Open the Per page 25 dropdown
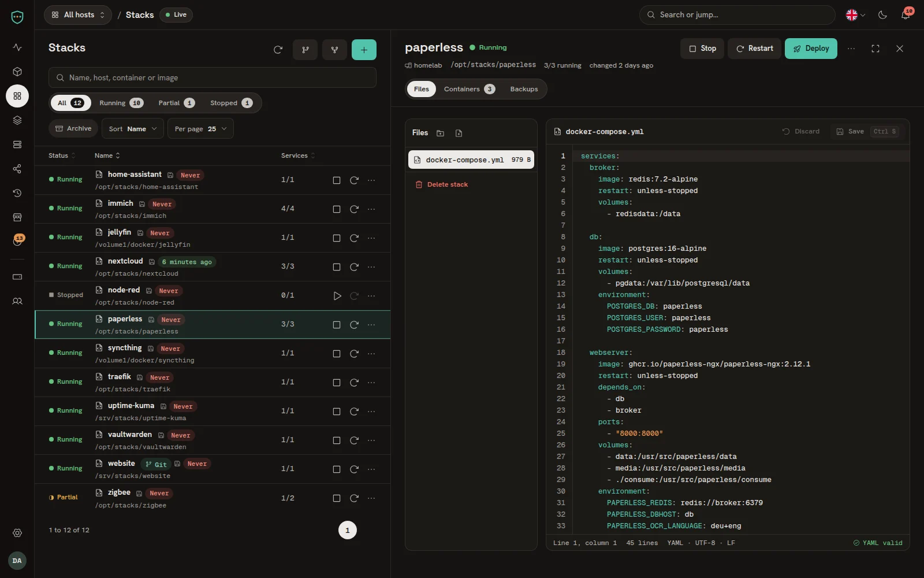Image resolution: width=924 pixels, height=578 pixels. [x=200, y=129]
